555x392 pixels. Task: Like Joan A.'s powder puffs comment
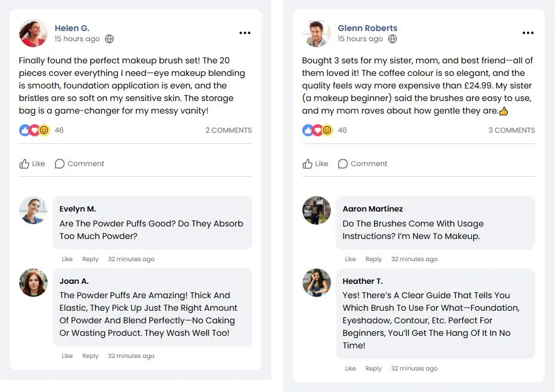point(67,356)
